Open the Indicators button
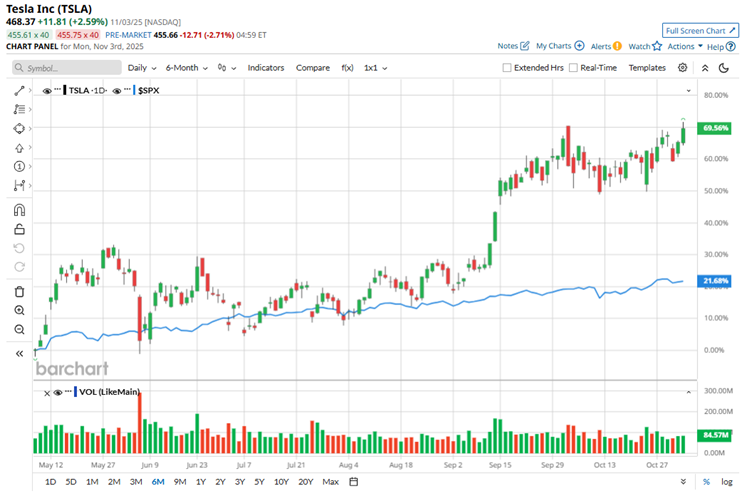752x501 pixels. point(265,68)
